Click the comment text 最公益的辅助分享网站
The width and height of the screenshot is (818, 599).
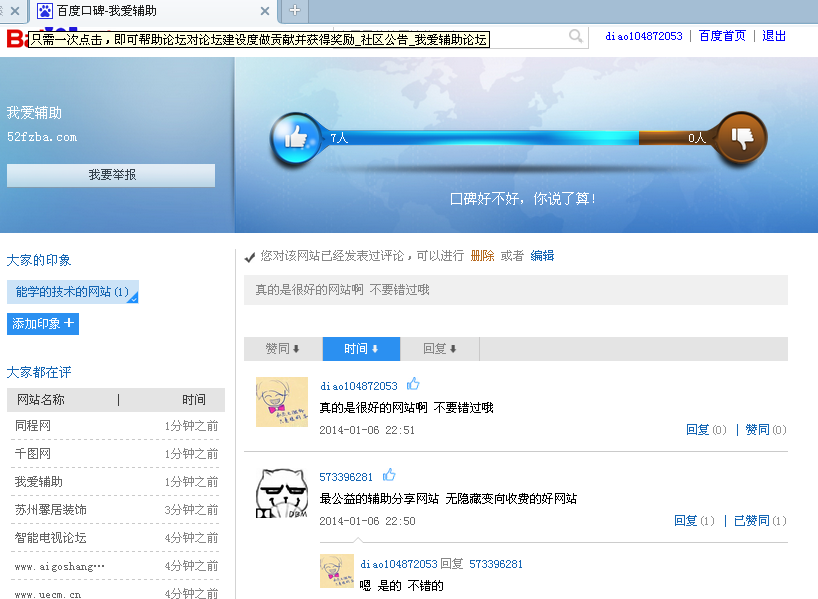[379, 499]
